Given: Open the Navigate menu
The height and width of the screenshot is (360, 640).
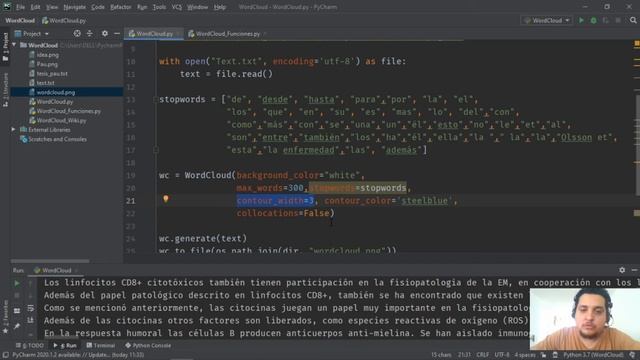Looking at the screenshot, I should [x=75, y=7].
